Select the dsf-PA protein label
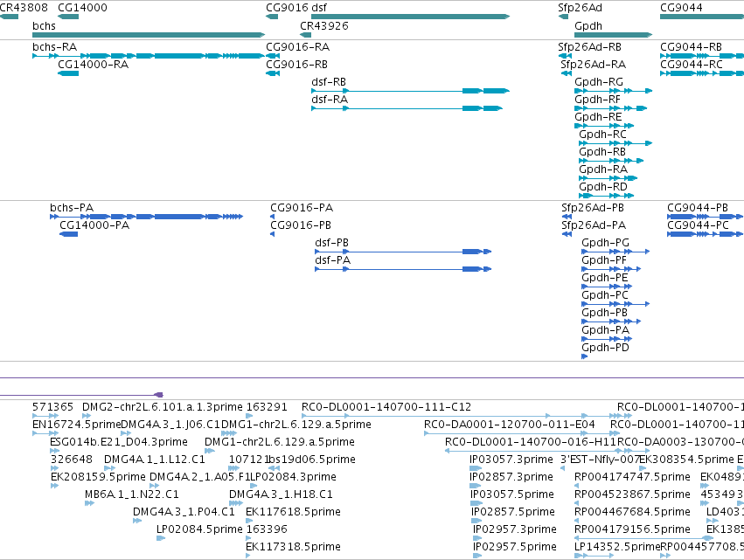Screen dimensions: 744x560 pos(332,259)
